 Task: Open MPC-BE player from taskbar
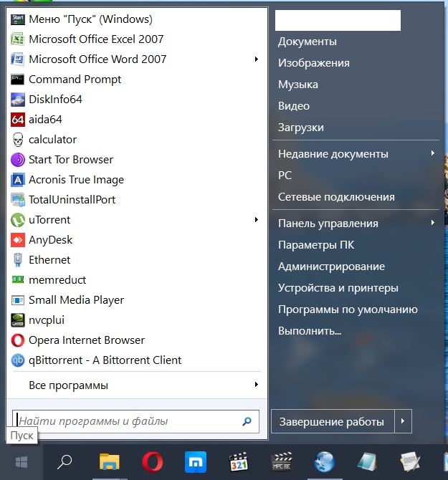pos(282,462)
